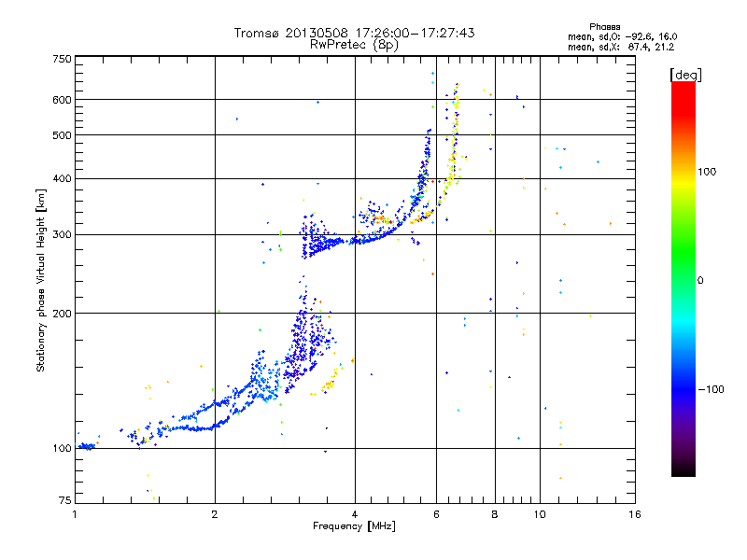Image resolution: width=747 pixels, height=560 pixels.
Task: Click the x-axis tick label '1'
Action: coord(75,514)
